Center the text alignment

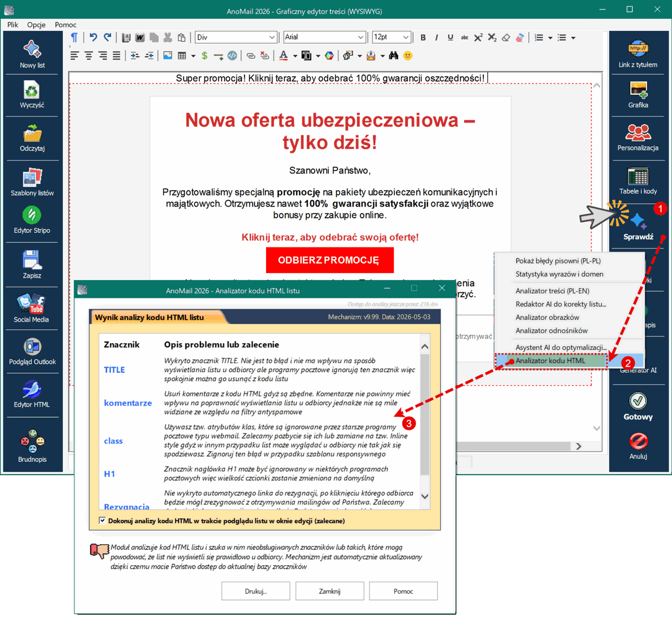88,55
